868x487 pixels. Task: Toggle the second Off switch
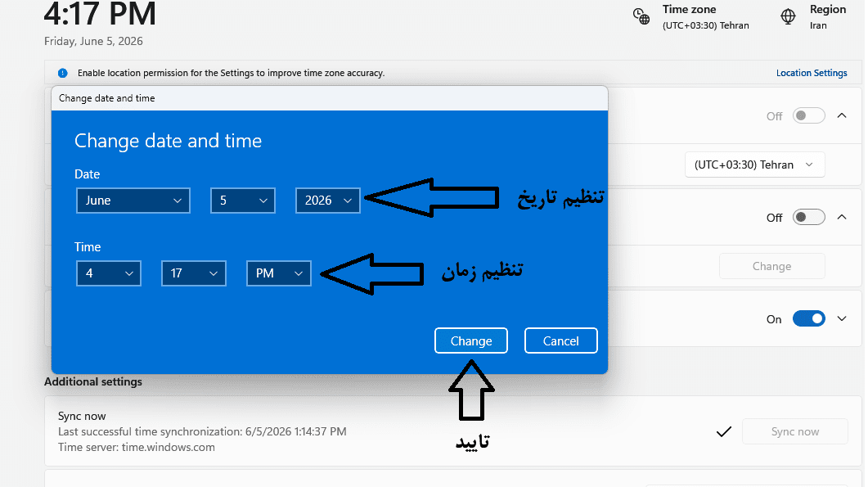(x=808, y=217)
